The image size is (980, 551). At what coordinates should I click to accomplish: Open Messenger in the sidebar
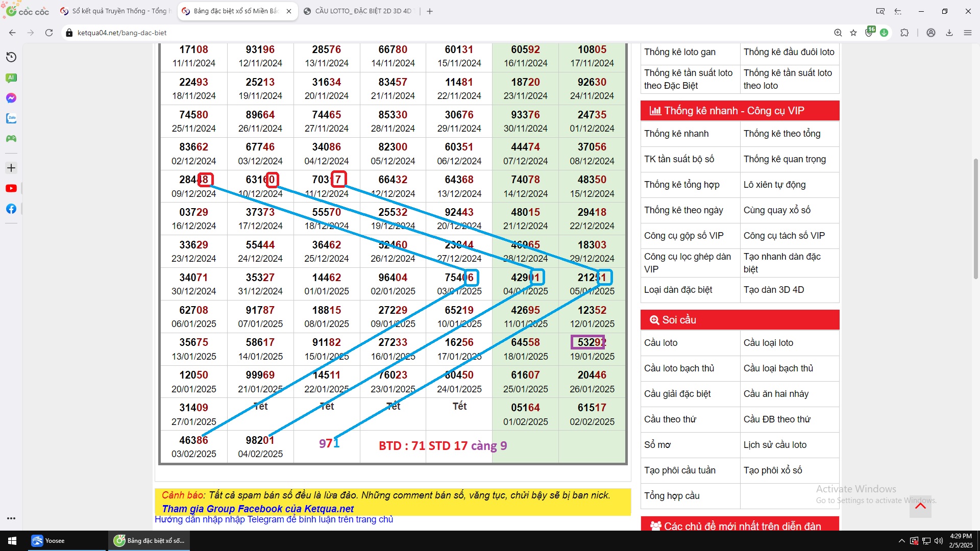click(11, 98)
